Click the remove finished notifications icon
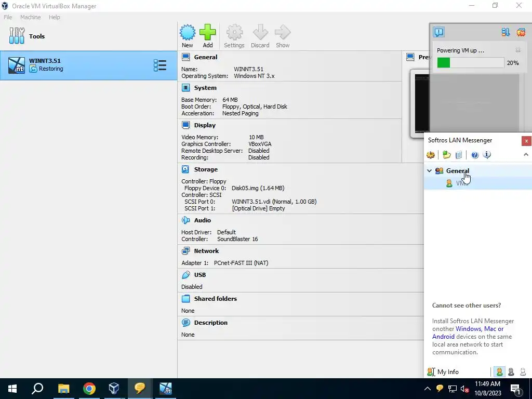Screen dimensions: 532x399 pos(521,32)
